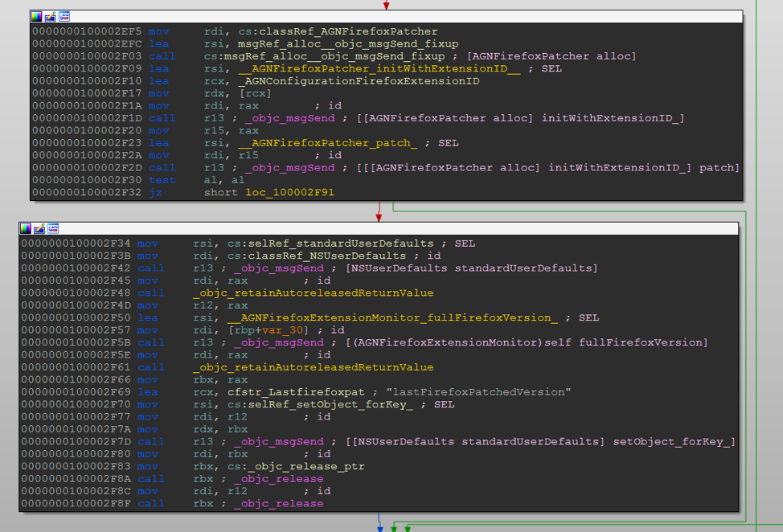Click the __AGNFirefoxPatcher_initWithExtensionID__ selector
The width and height of the screenshot is (783, 532).
[379, 68]
